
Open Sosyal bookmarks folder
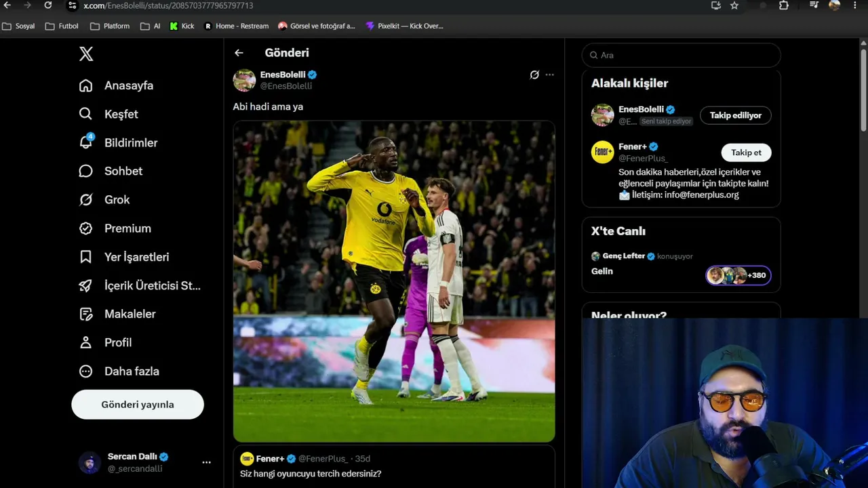pos(19,26)
